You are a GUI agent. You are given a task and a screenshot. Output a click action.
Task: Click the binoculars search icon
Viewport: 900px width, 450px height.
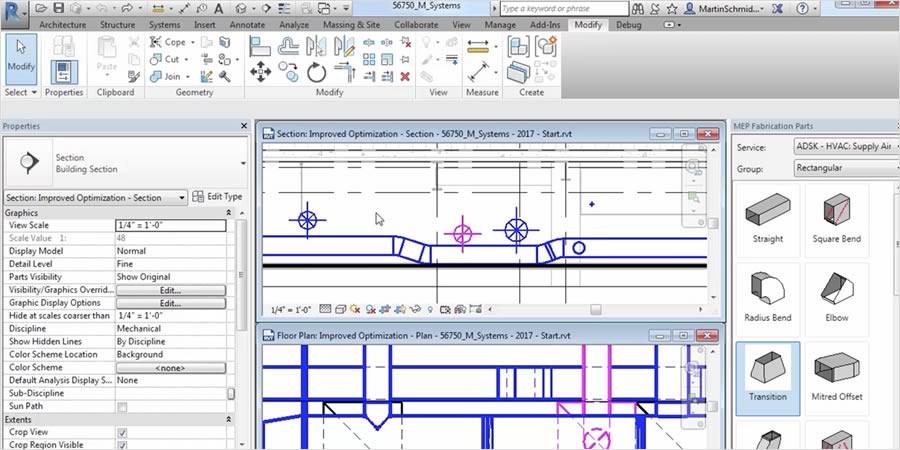[638, 9]
